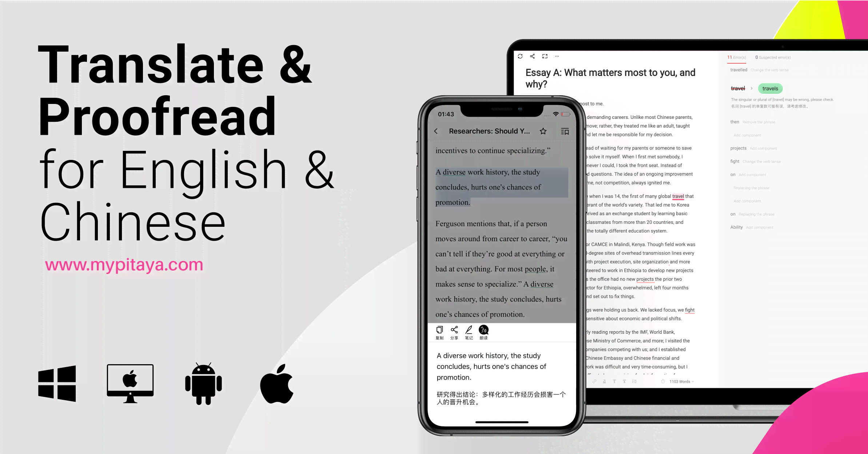Click the notes (笔记) icon in toolbar

point(469,330)
